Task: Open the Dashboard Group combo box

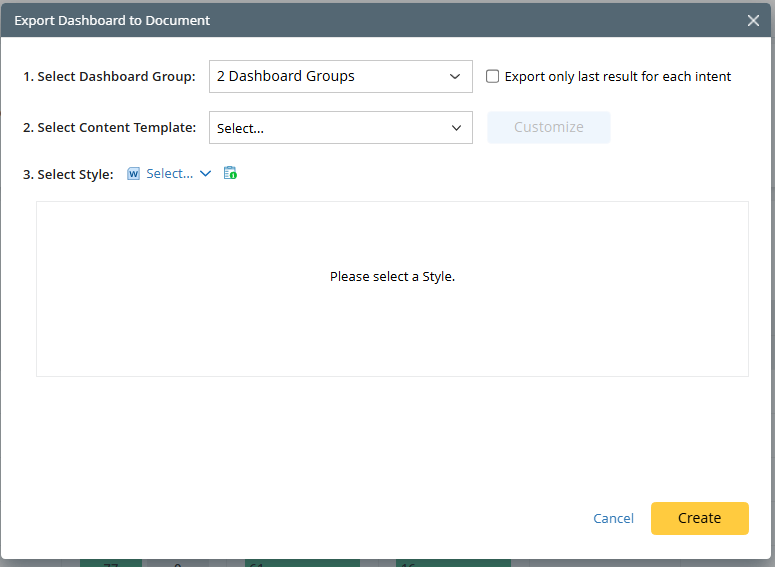Action: pyautogui.click(x=330, y=76)
